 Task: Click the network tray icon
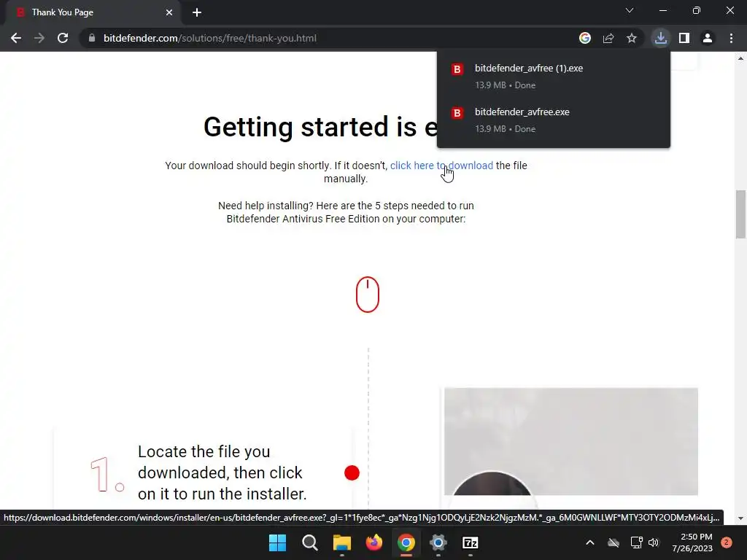pyautogui.click(x=636, y=542)
